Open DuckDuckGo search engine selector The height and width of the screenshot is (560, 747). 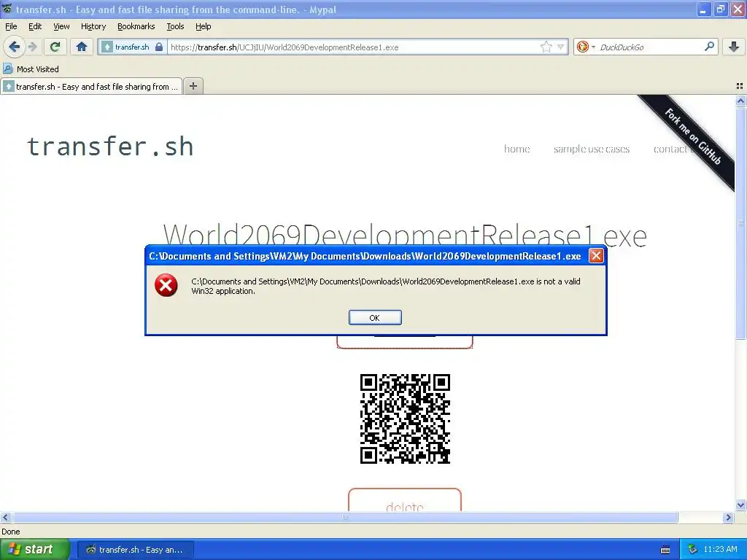pyautogui.click(x=585, y=47)
